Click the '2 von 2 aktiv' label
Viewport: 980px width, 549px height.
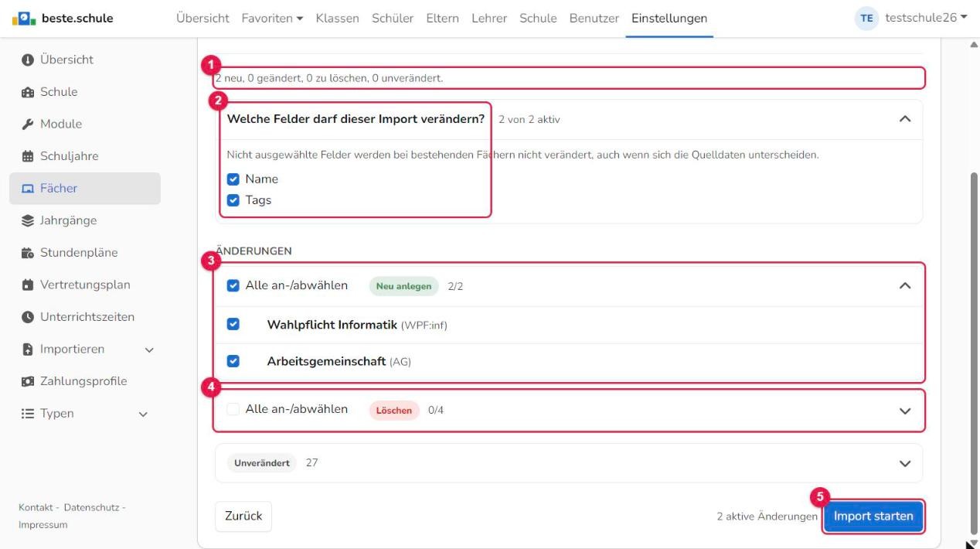(x=529, y=120)
